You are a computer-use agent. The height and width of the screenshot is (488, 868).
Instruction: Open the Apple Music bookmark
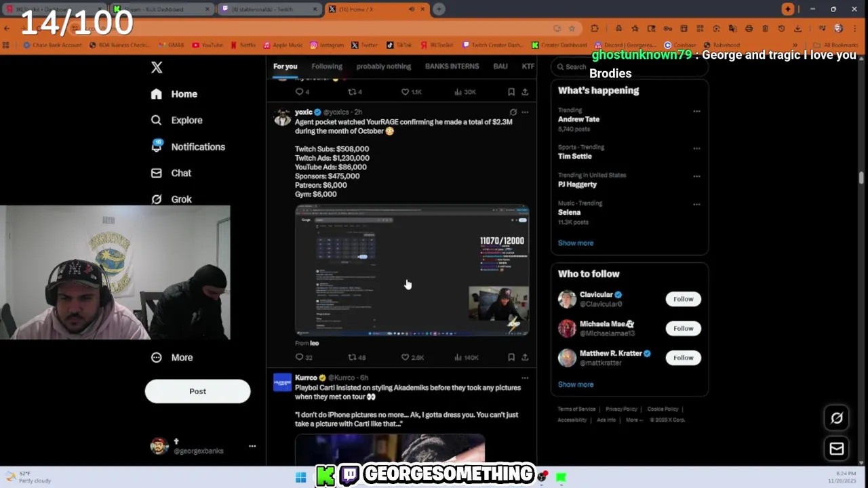[x=283, y=45]
